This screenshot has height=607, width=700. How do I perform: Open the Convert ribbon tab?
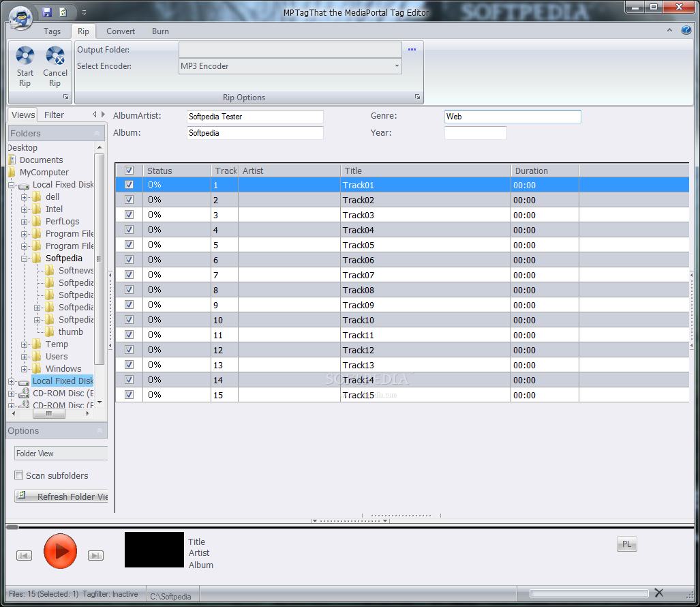[121, 31]
